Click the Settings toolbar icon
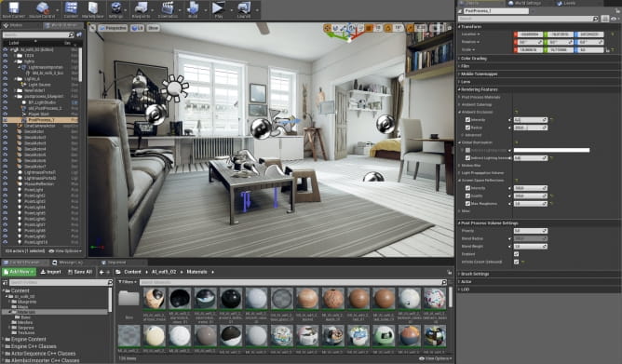The height and width of the screenshot is (364, 622). tap(115, 8)
